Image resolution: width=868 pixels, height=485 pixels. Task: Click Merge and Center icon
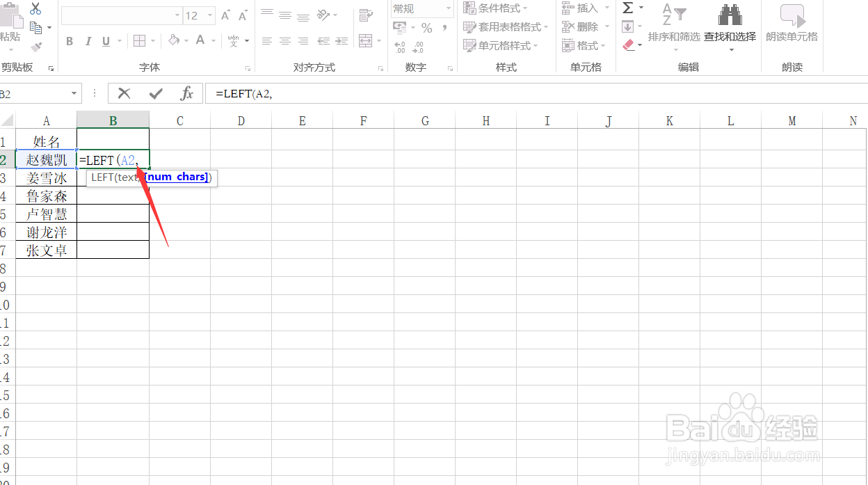pyautogui.click(x=366, y=41)
